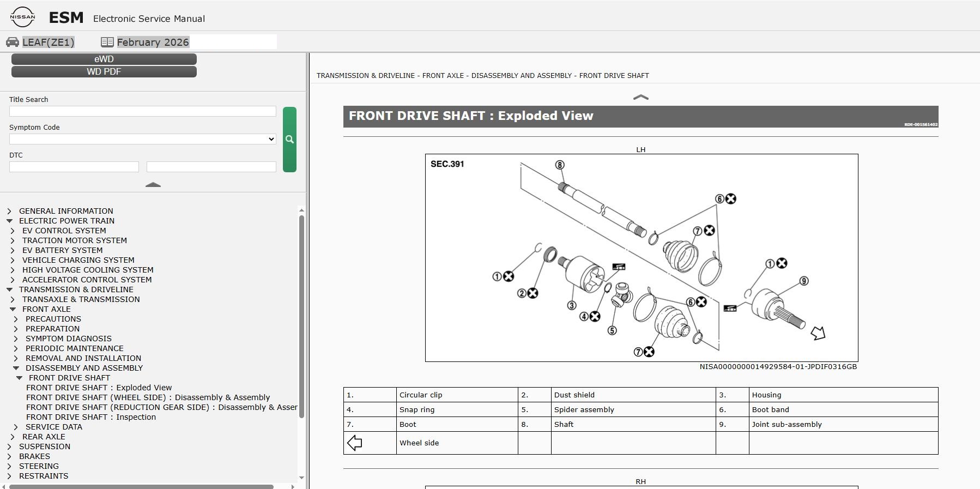Focus the Title Search input field
Screen dimensions: 980x489
(143, 111)
